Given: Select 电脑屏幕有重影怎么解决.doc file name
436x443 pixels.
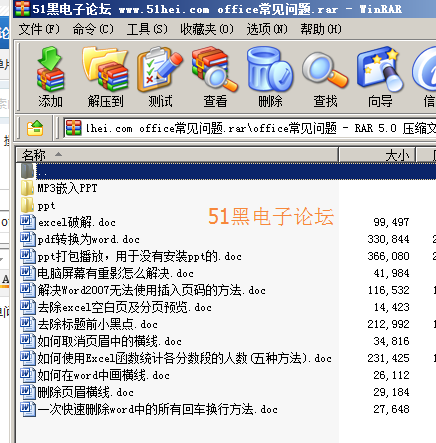Looking at the screenshot, I should [115, 273].
